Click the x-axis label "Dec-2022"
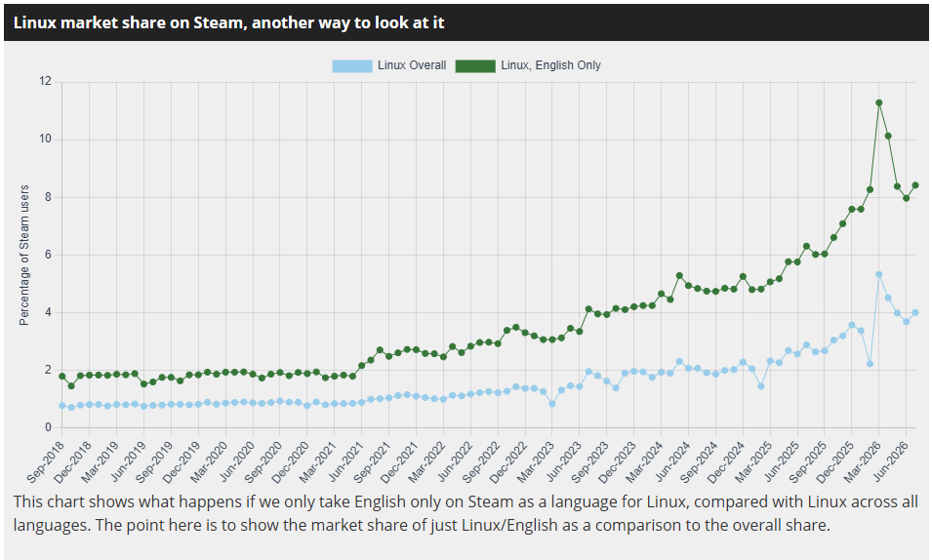Image resolution: width=932 pixels, height=560 pixels. pos(509,461)
